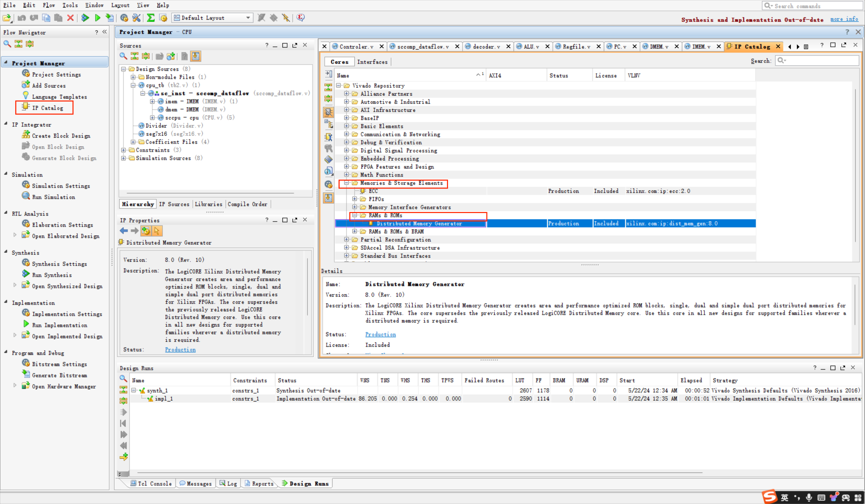Click IP Properties back arrow
Viewport: 865px width, 504px height.
point(124,231)
